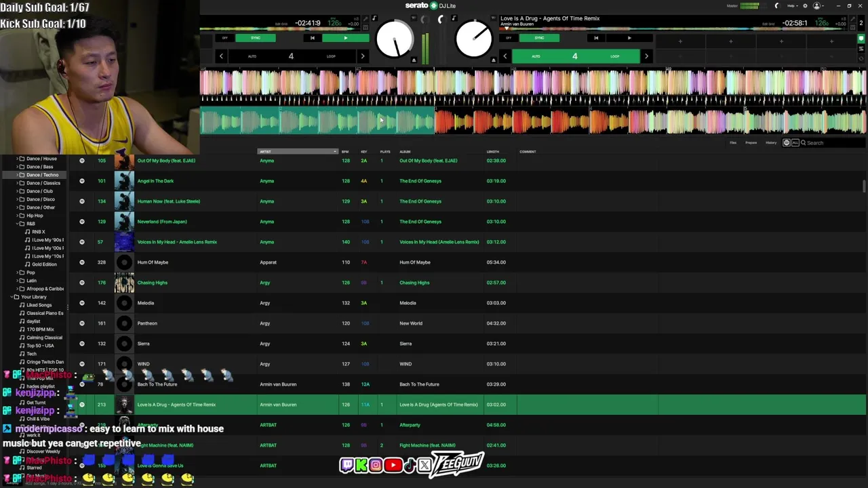Click the load icon for Pantheon
This screenshot has height=488, width=868.
click(x=82, y=323)
